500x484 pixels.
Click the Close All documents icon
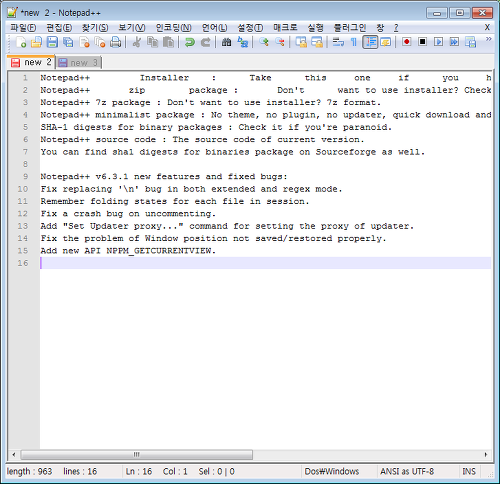(100, 42)
